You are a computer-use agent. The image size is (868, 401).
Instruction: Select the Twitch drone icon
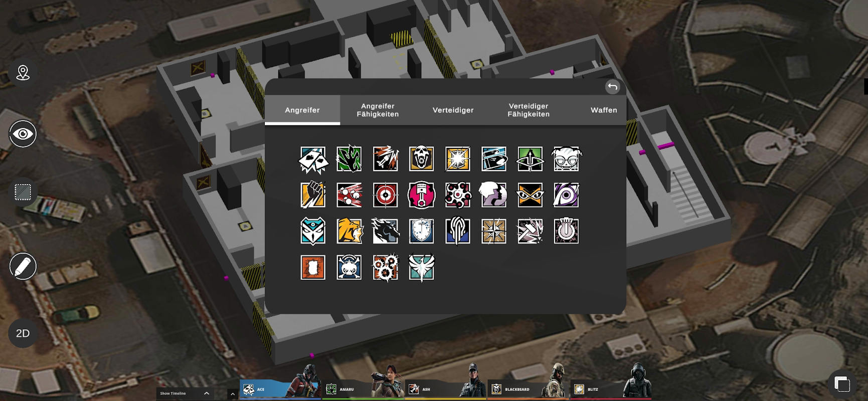(349, 267)
